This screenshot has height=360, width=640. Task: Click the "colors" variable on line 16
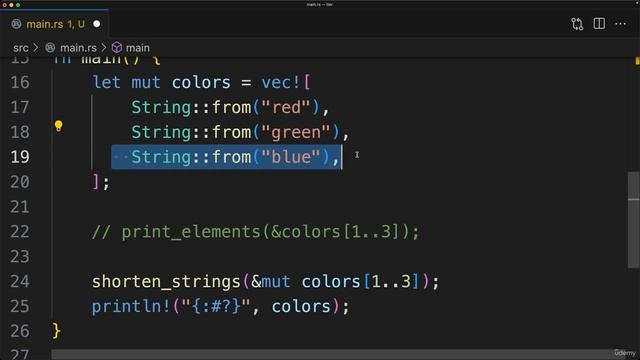201,83
